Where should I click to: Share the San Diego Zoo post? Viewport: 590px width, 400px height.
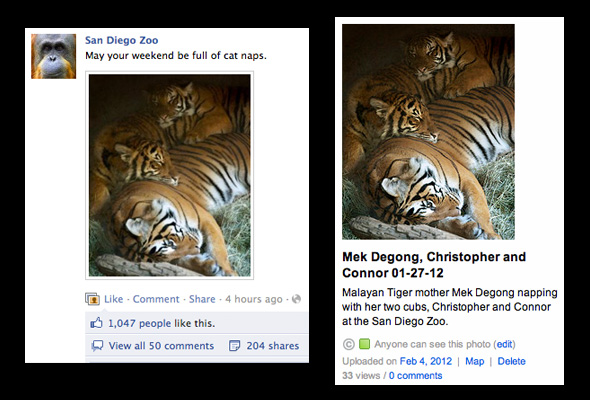coord(202,299)
